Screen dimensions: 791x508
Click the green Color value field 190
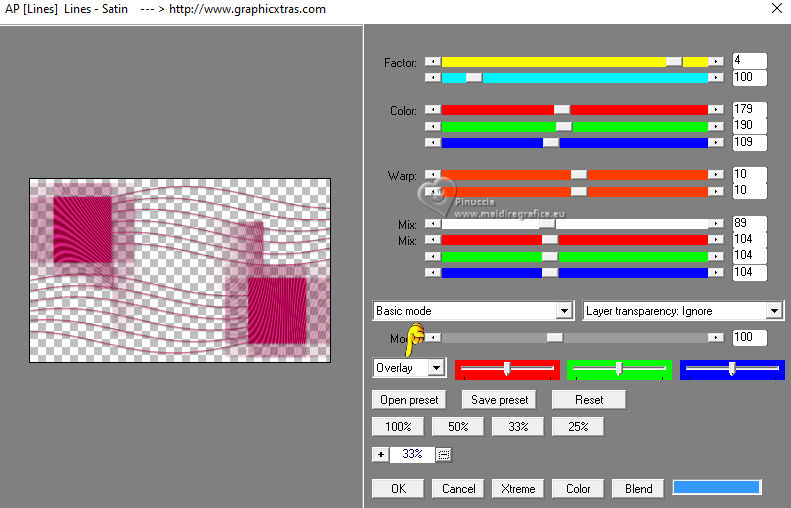750,125
